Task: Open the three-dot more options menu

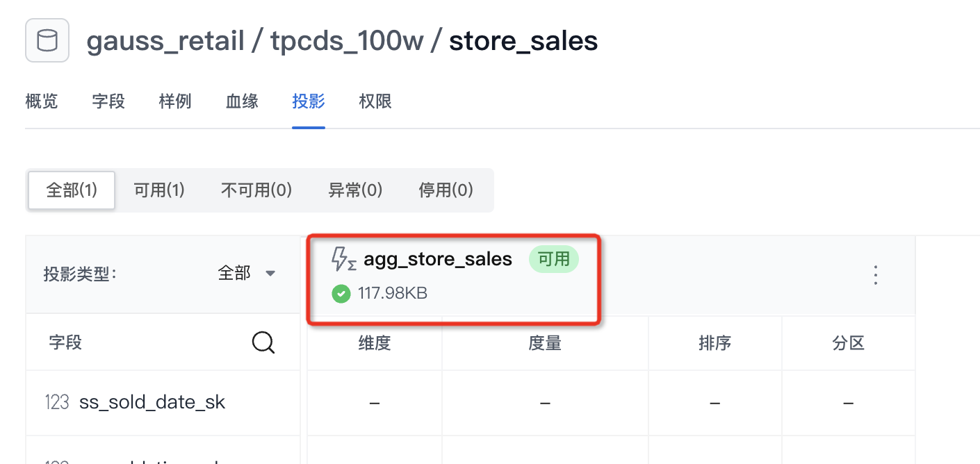Action: [x=876, y=275]
